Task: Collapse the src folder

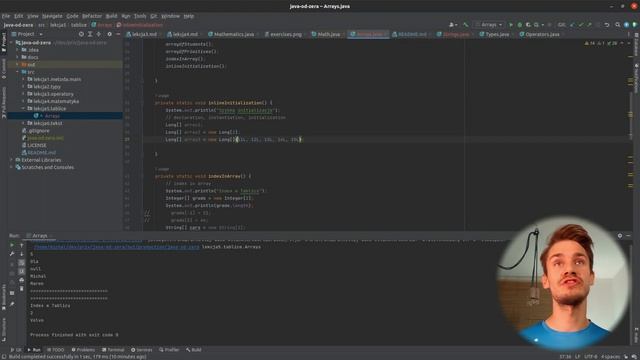Action: click(18, 72)
